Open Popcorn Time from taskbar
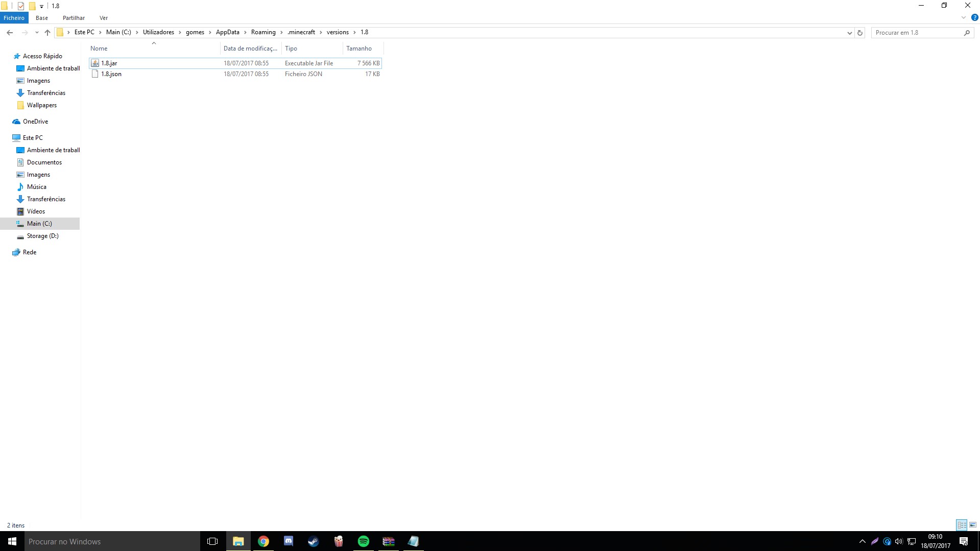Viewport: 980px width, 551px height. tap(339, 541)
